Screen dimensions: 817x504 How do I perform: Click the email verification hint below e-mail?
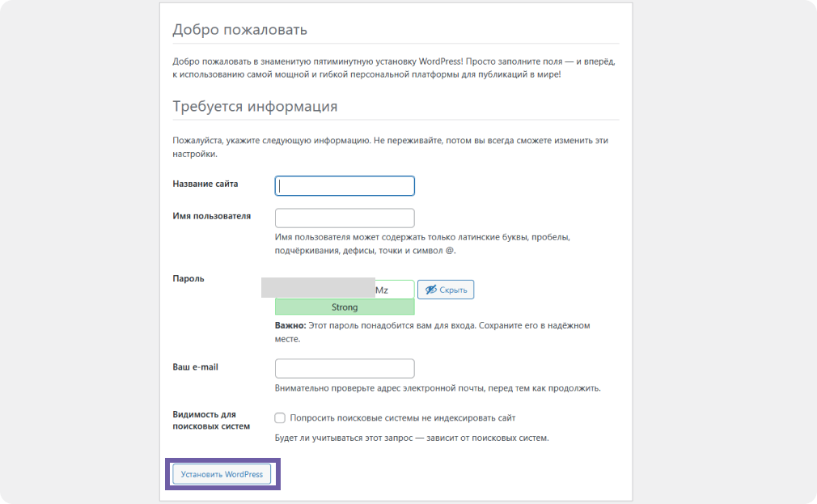[437, 388]
